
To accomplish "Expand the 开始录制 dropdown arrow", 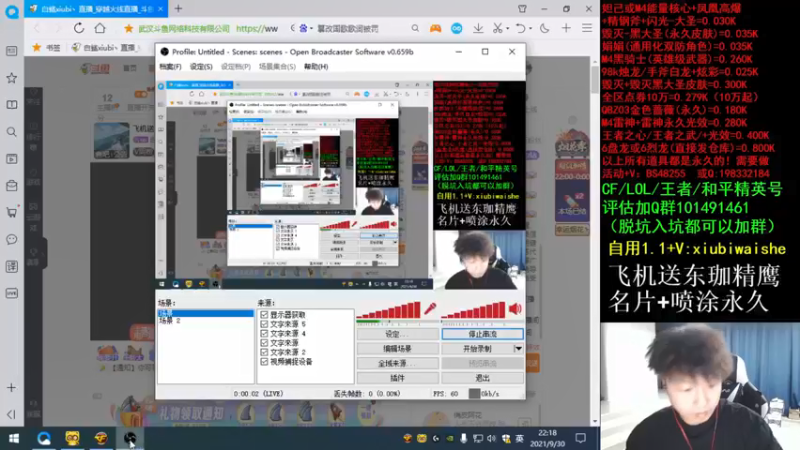I will coord(518,349).
